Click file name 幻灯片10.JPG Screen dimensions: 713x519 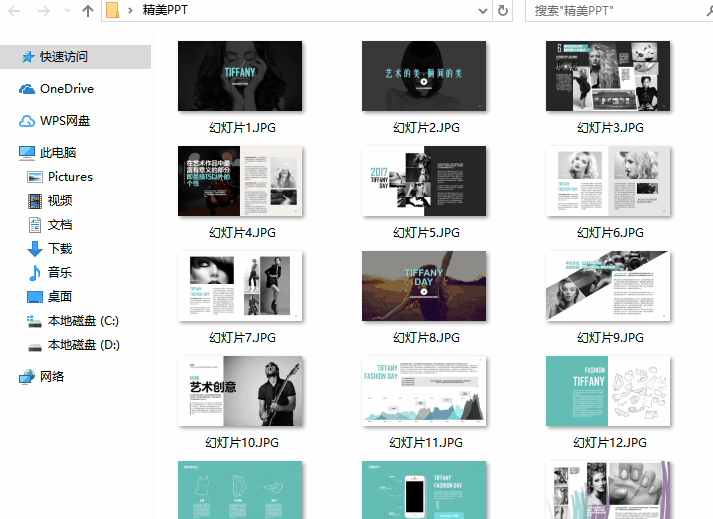click(x=242, y=443)
